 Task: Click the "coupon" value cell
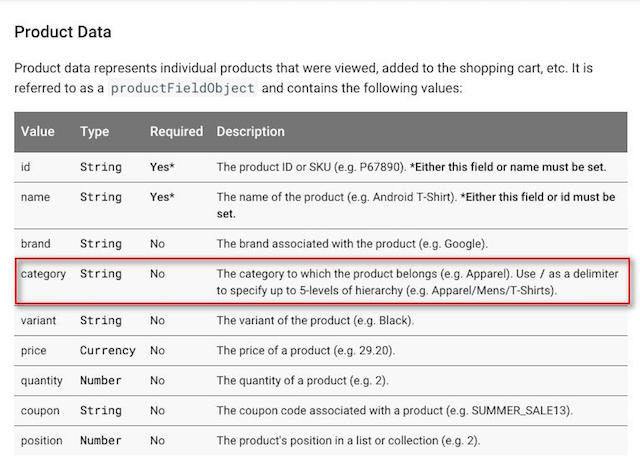(40, 410)
